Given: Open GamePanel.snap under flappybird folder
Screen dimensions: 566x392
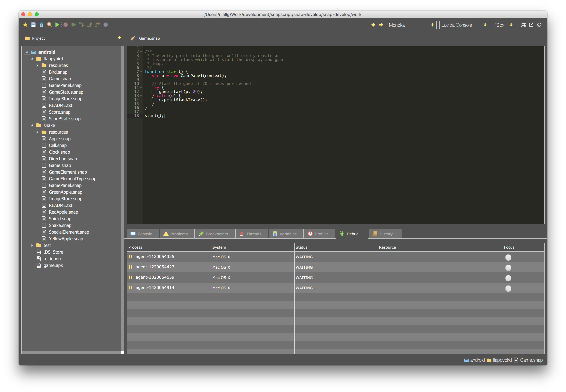Looking at the screenshot, I should tap(65, 85).
